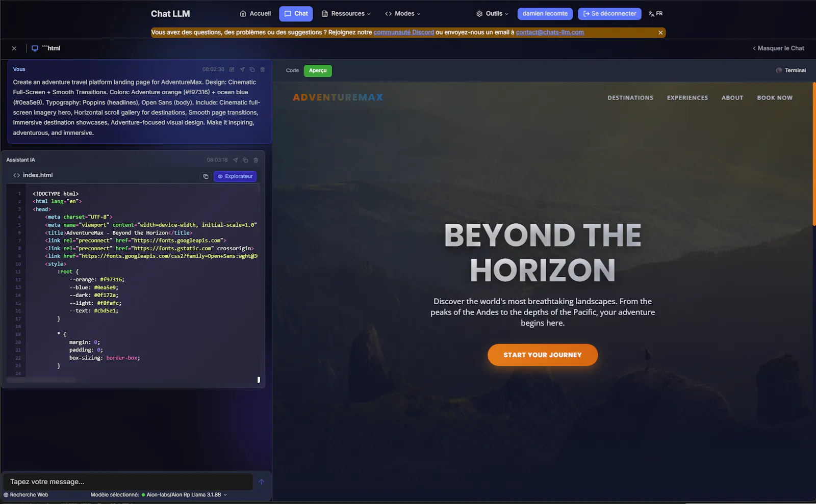Resend the user message with the paper-plane icon
Viewport: 816px width, 504px height.
pyautogui.click(x=242, y=69)
